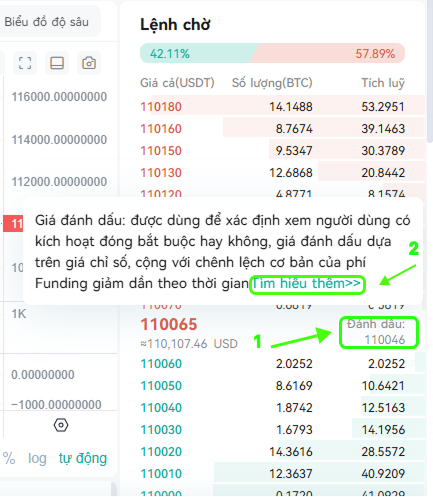Click the fullscreen chart icon
This screenshot has height=497, width=433.
25,63
